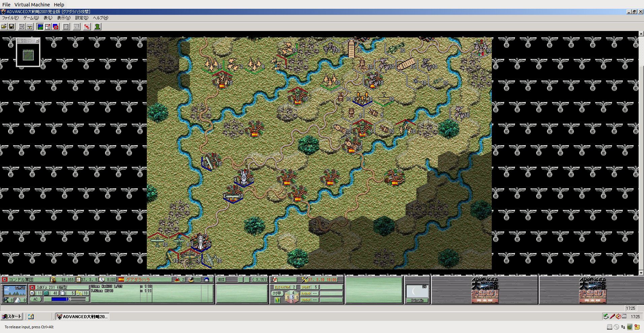The height and width of the screenshot is (333, 644).
Task: Click the コンドル軍団 faction name field
Action: [x=29, y=279]
